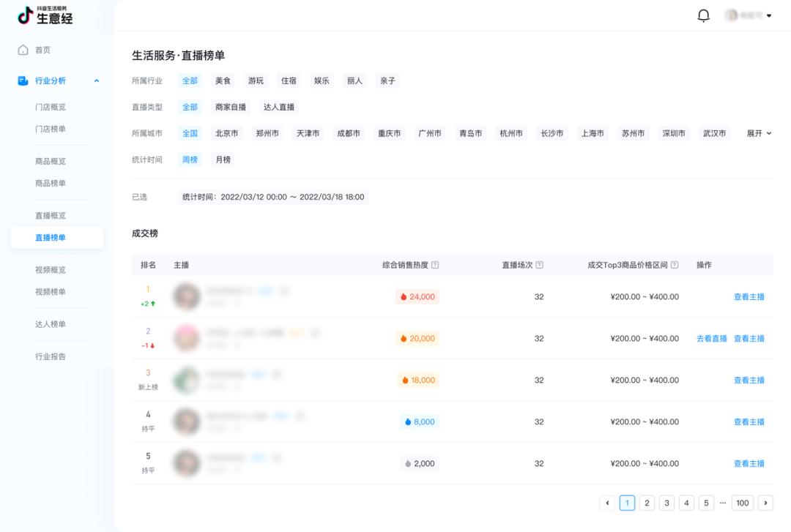Open the notification bell in top bar
Image resolution: width=791 pixels, height=532 pixels.
pos(703,15)
